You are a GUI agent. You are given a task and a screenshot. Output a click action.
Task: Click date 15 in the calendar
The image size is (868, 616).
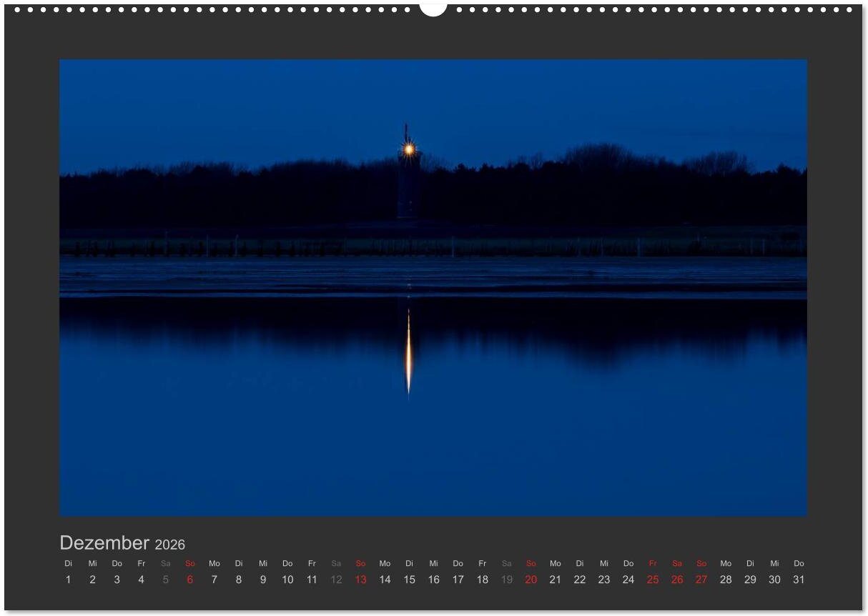coord(409,580)
